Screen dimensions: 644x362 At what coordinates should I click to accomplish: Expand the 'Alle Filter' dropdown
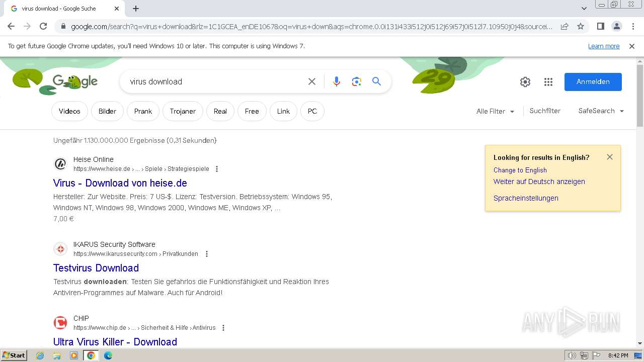[x=496, y=111]
